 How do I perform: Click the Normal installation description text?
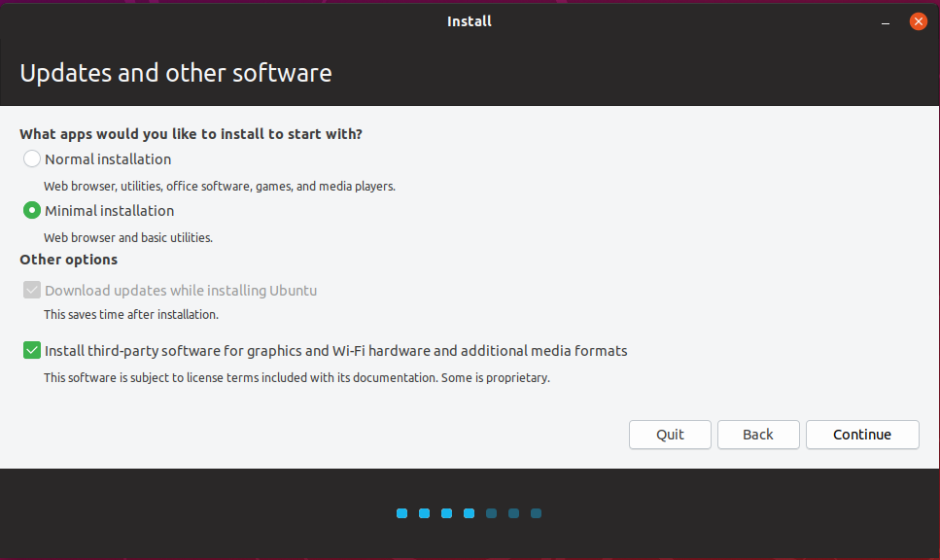220,186
